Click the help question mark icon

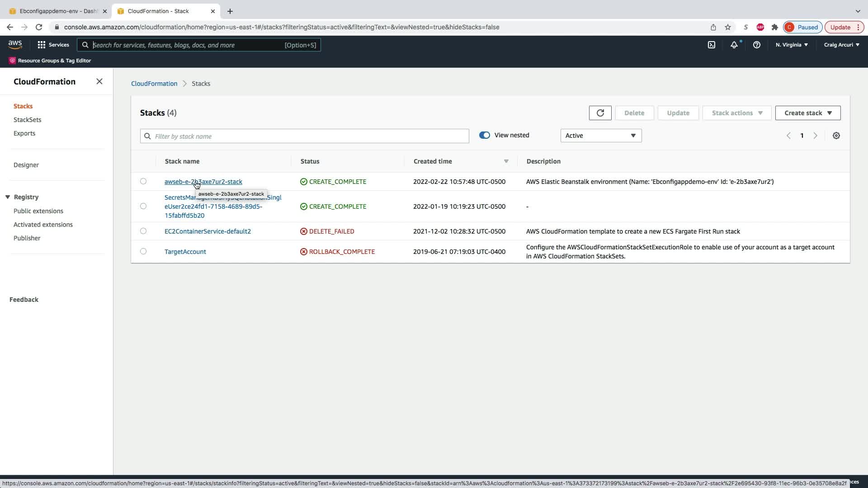[x=756, y=45]
